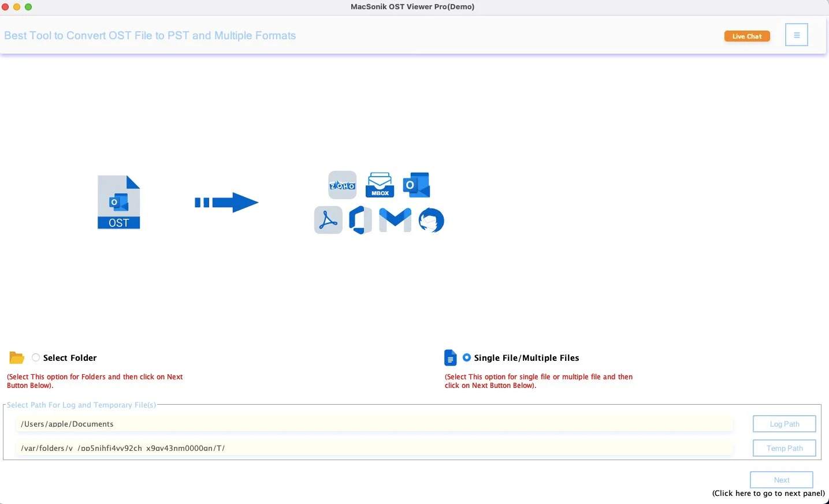This screenshot has height=504, width=829.
Task: Close the window with red button
Action: pyautogui.click(x=5, y=7)
